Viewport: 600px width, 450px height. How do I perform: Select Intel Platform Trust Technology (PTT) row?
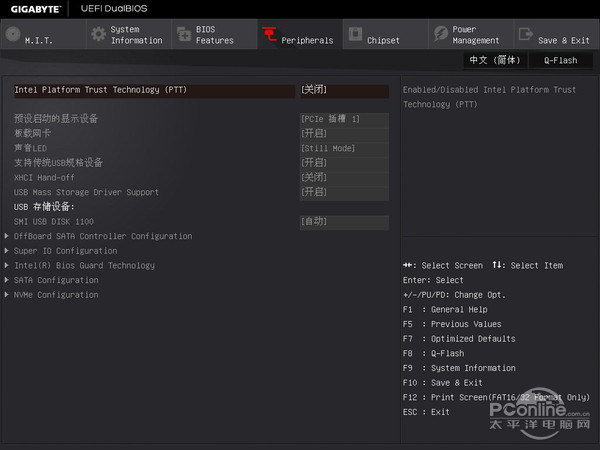tap(154, 90)
